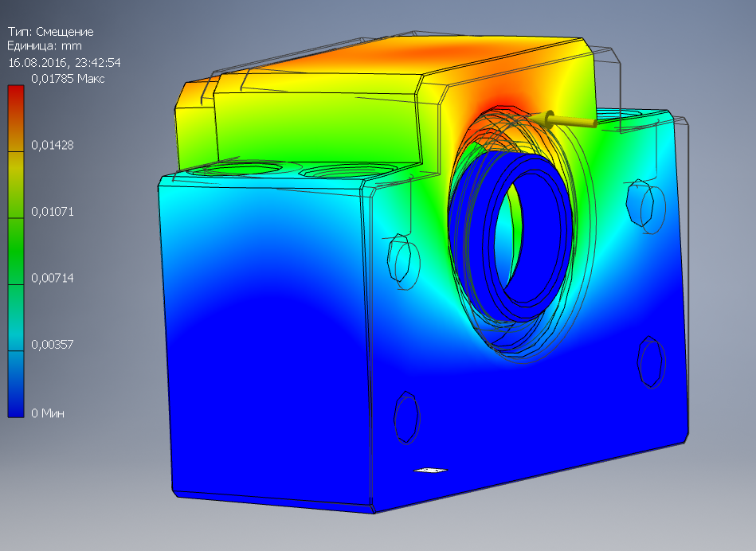
Task: Click the displacement color legend bar
Action: click(16, 251)
